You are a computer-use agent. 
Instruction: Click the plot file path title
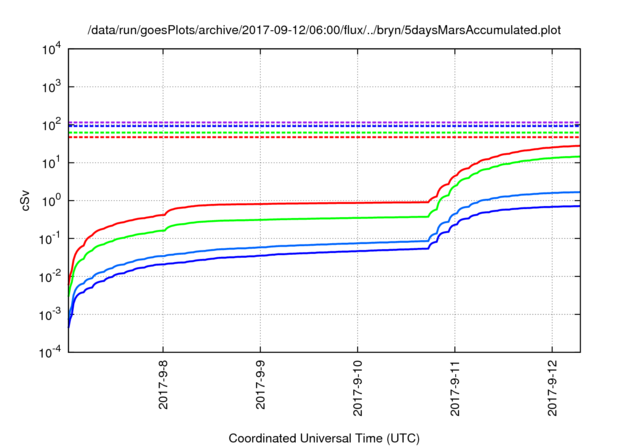coord(324,30)
